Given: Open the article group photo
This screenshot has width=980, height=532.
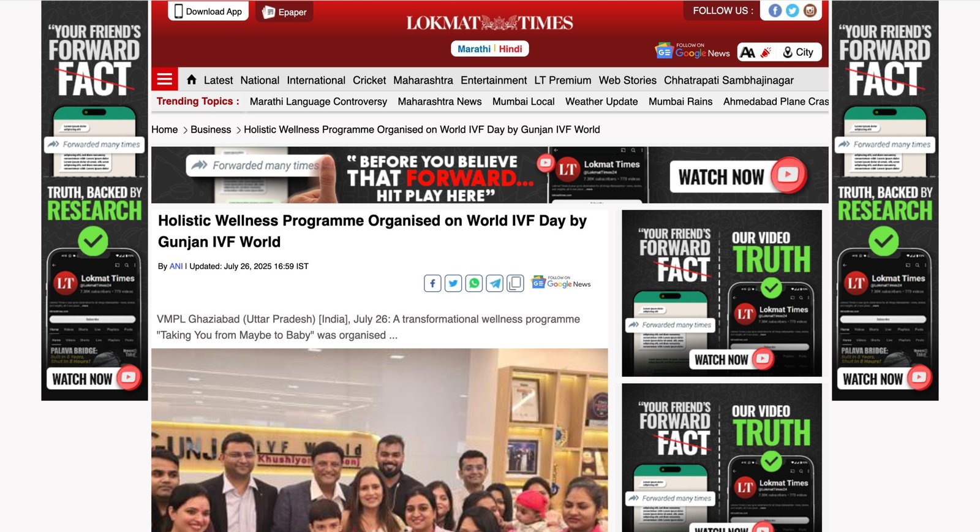Looking at the screenshot, I should (x=380, y=440).
